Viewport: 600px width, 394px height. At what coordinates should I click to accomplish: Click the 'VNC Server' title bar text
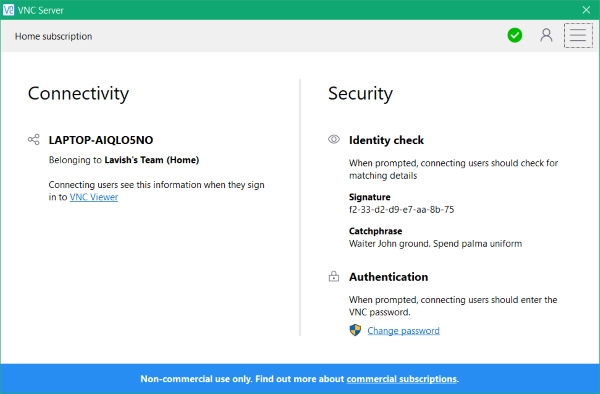pos(41,10)
